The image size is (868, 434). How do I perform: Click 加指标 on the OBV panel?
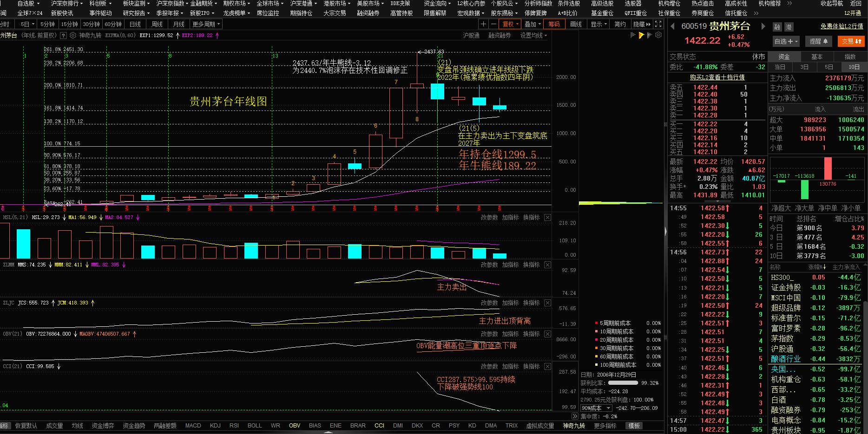click(510, 334)
